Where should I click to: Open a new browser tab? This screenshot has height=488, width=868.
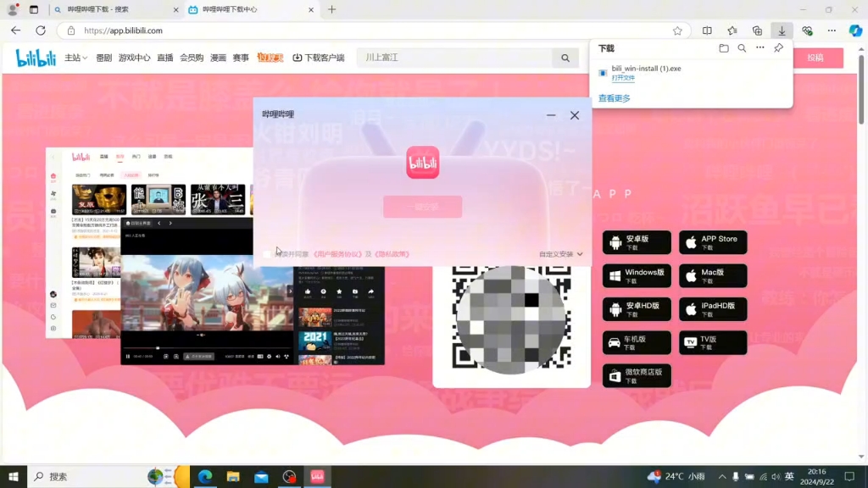click(331, 9)
